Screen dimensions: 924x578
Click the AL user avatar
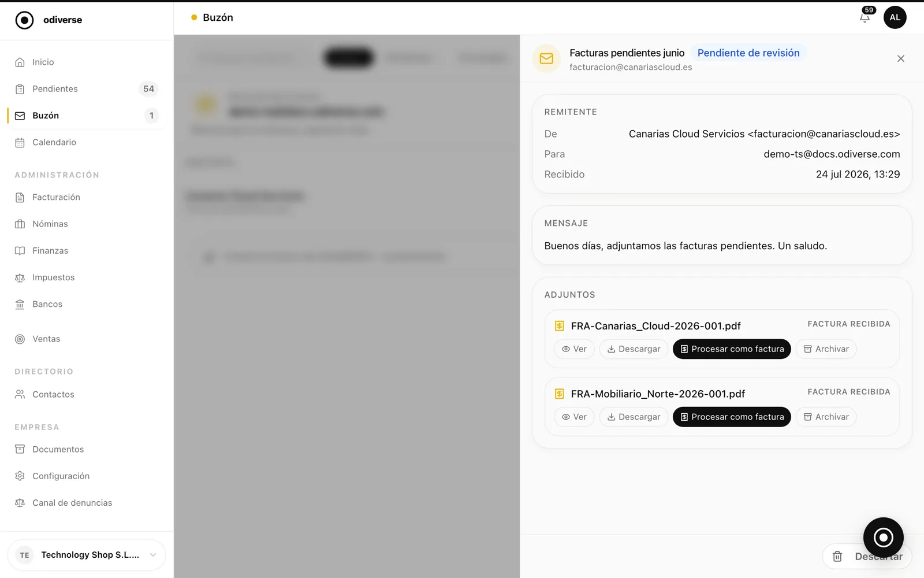pyautogui.click(x=895, y=17)
